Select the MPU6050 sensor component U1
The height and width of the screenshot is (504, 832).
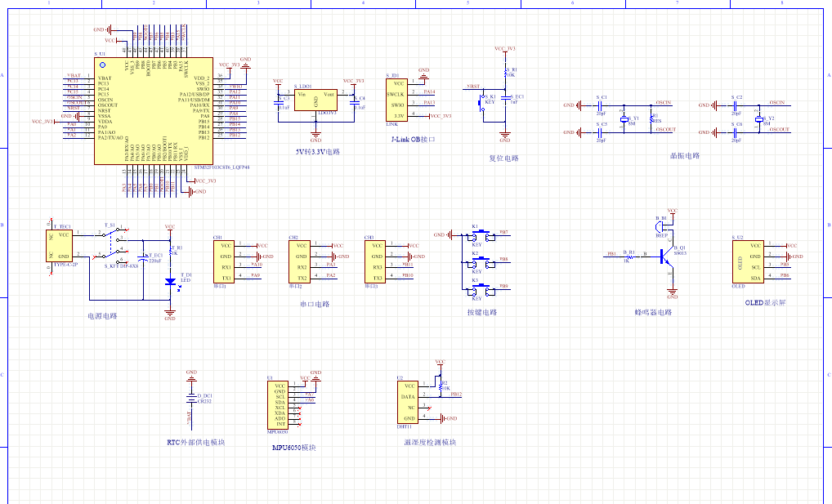[x=280, y=405]
